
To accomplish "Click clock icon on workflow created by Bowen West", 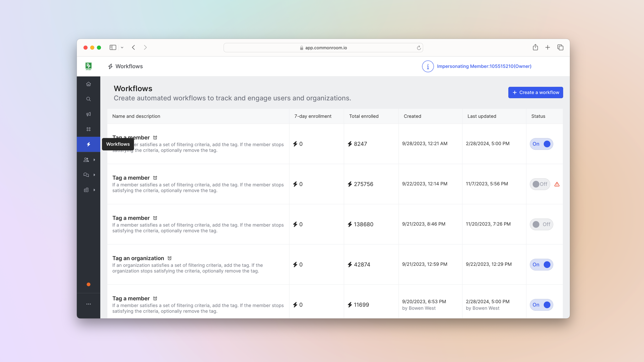I will (x=155, y=299).
